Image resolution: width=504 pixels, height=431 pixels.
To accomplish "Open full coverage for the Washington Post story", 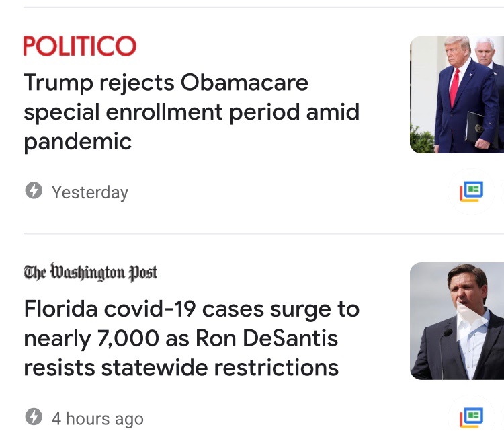I will 471,418.
